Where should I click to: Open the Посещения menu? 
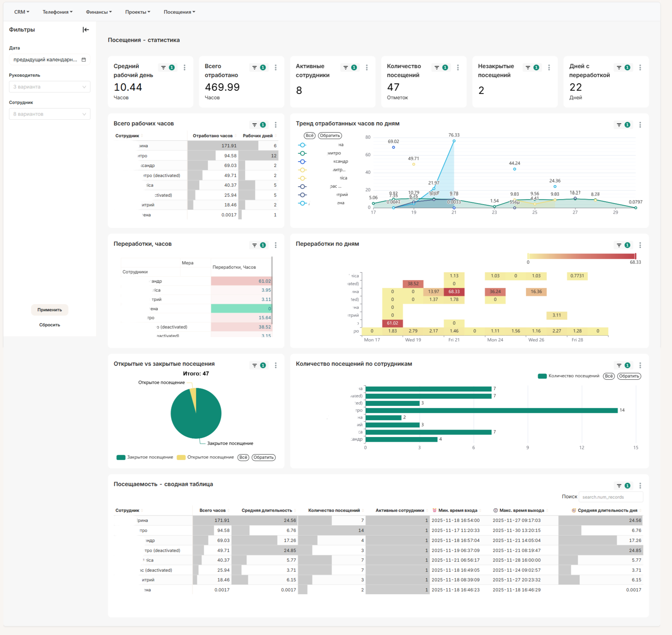[x=179, y=12]
